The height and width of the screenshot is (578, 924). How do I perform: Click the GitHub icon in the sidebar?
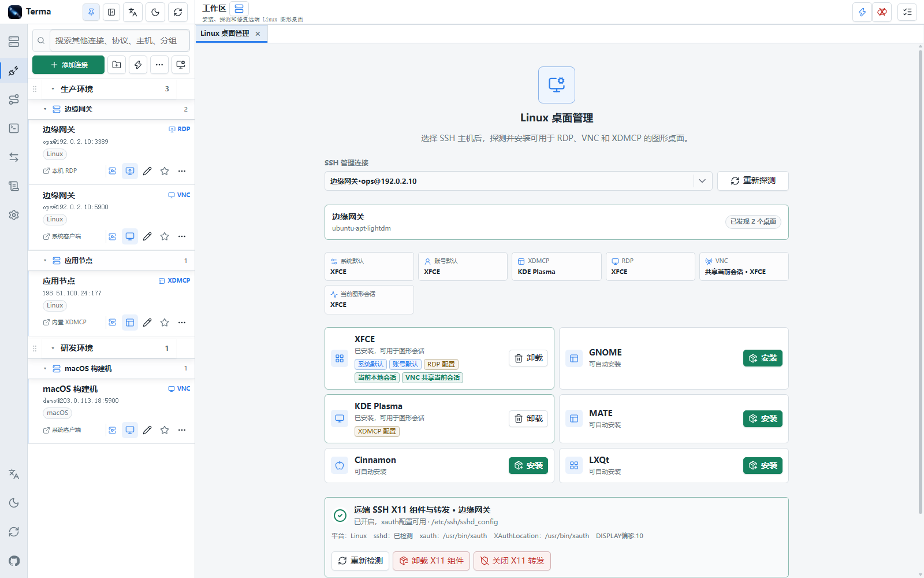pyautogui.click(x=14, y=561)
